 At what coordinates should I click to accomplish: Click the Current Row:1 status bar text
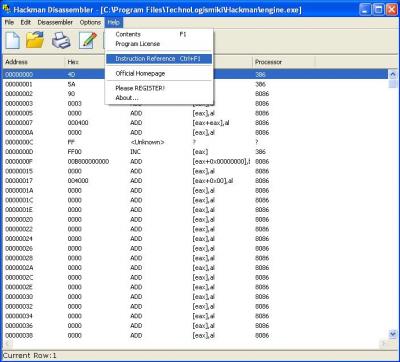pos(30,356)
